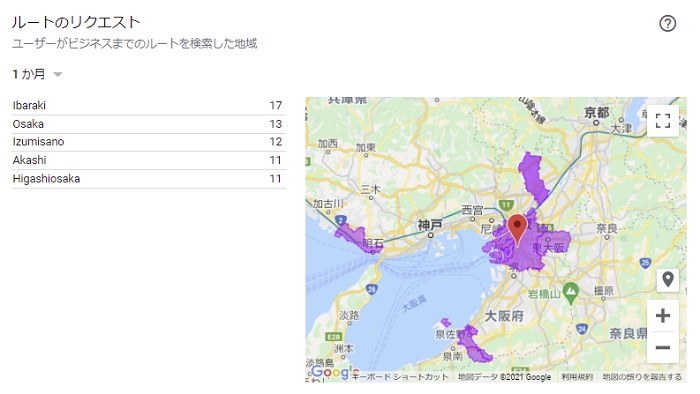
Task: Zoom out on the map
Action: click(663, 347)
